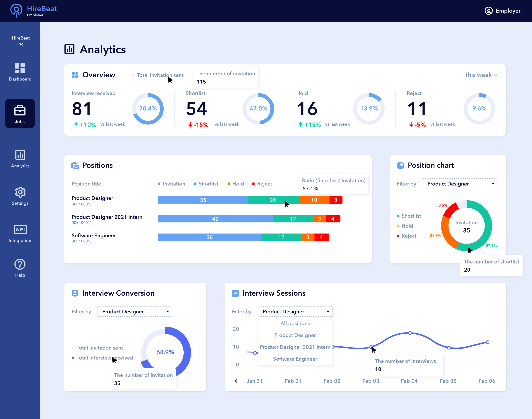Open the Employer profile icon
Screen dimensions: 532x419
click(x=489, y=11)
